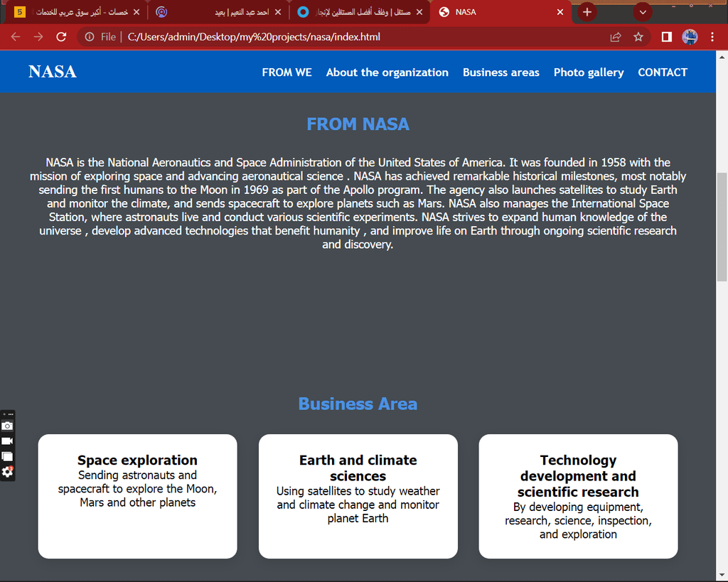Select the NASA browser tab
The image size is (728, 582).
coord(501,12)
